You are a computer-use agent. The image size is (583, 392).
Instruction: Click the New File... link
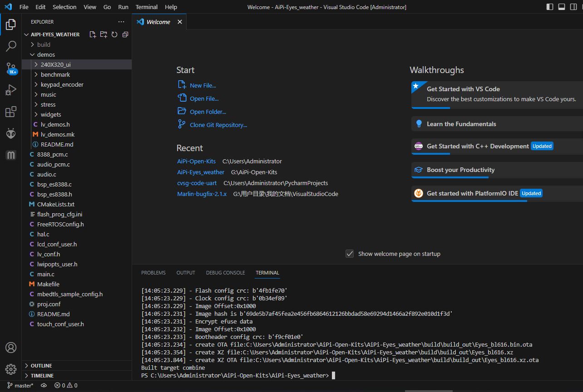[x=203, y=85]
